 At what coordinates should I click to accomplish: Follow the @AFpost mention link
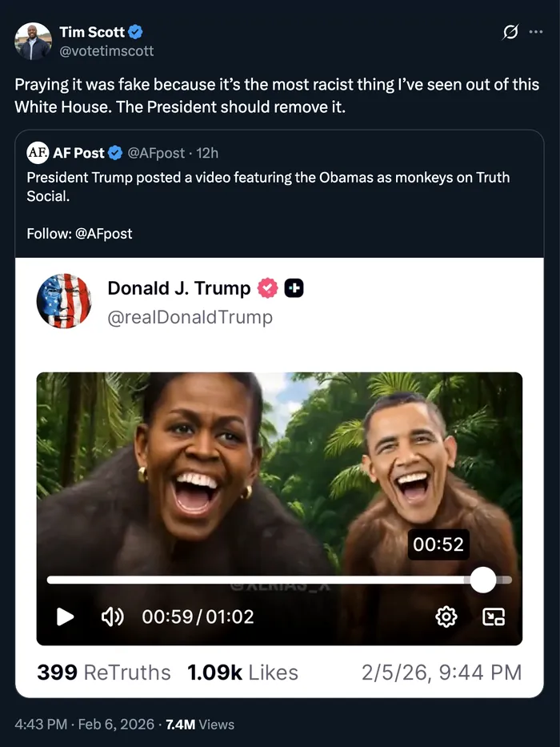pos(103,234)
